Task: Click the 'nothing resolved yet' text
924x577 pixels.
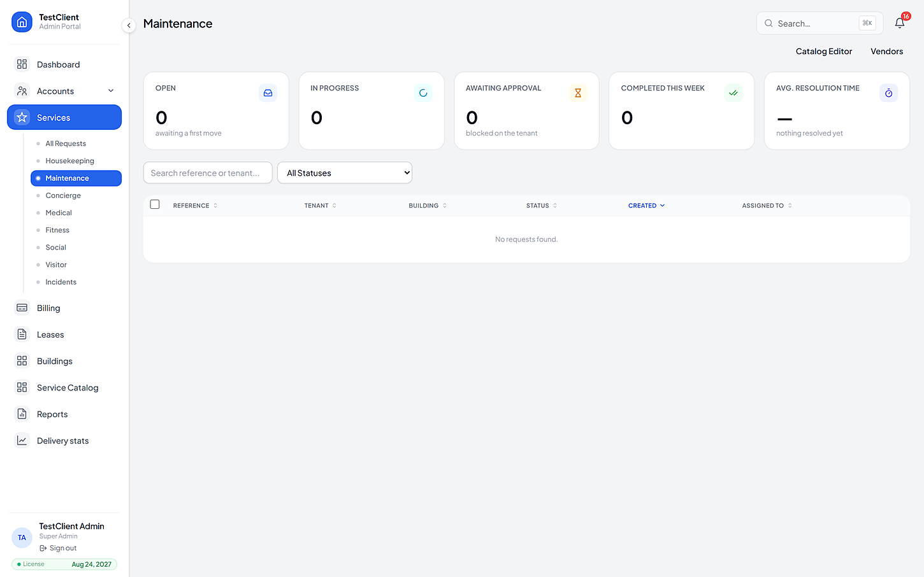Action: click(x=809, y=133)
